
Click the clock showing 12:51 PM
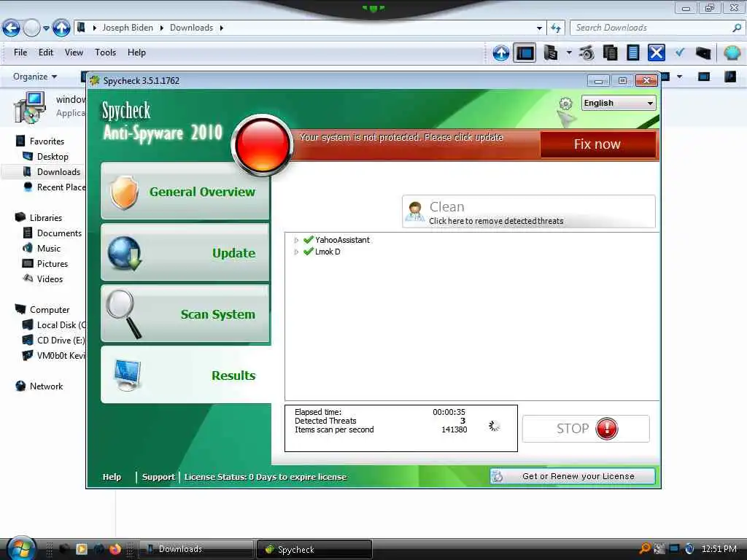click(x=719, y=549)
